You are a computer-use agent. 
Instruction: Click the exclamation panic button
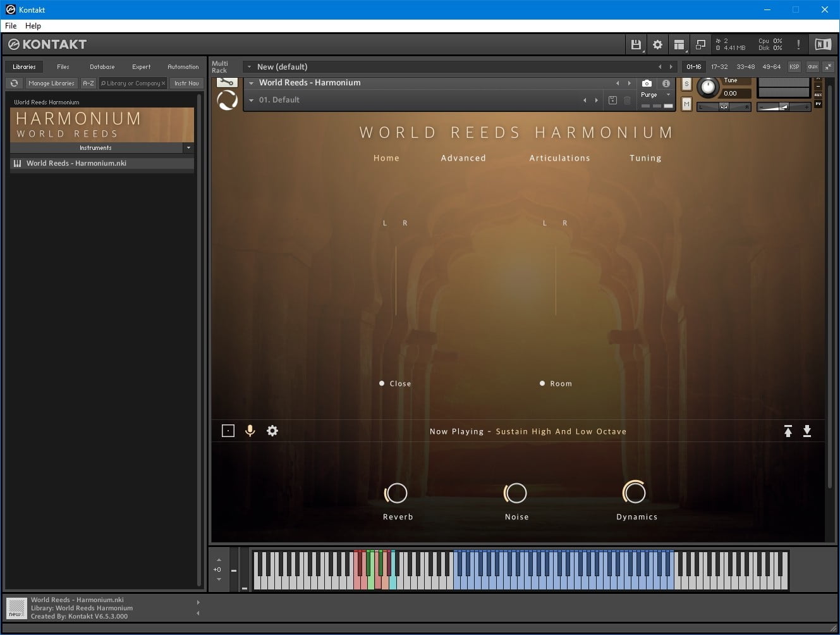point(798,44)
